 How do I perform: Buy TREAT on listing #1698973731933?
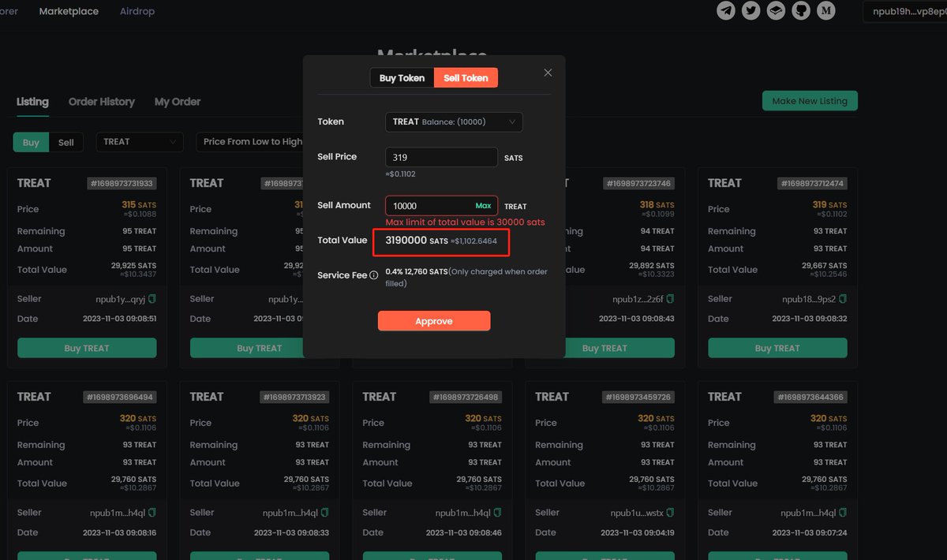coord(87,348)
